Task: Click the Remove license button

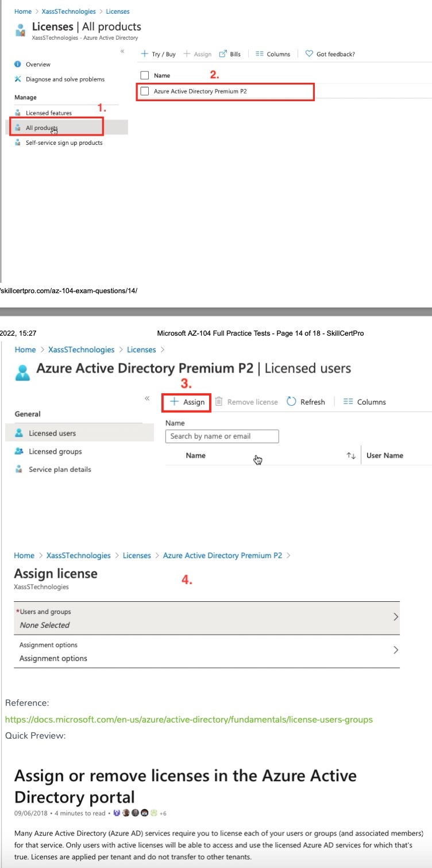Action: pos(246,402)
